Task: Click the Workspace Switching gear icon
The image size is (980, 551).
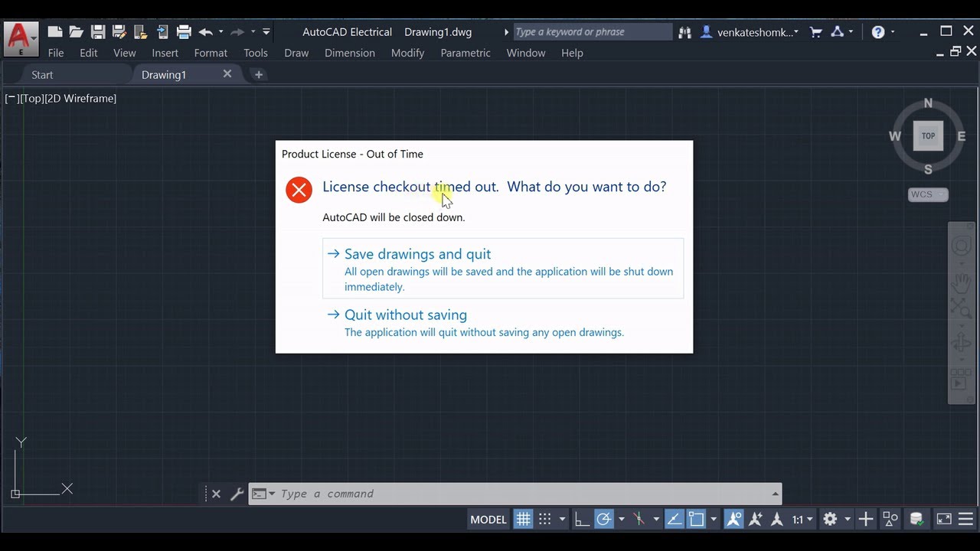Action: [830, 520]
